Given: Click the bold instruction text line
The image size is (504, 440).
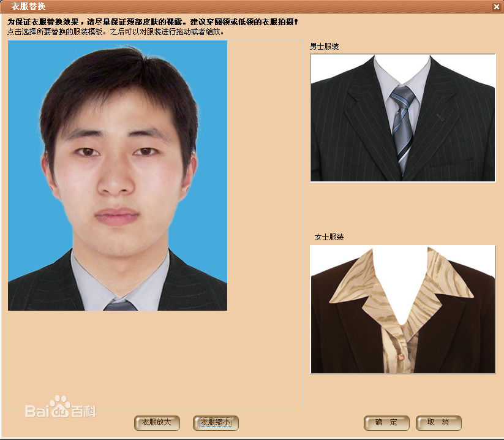Looking at the screenshot, I should (x=152, y=21).
